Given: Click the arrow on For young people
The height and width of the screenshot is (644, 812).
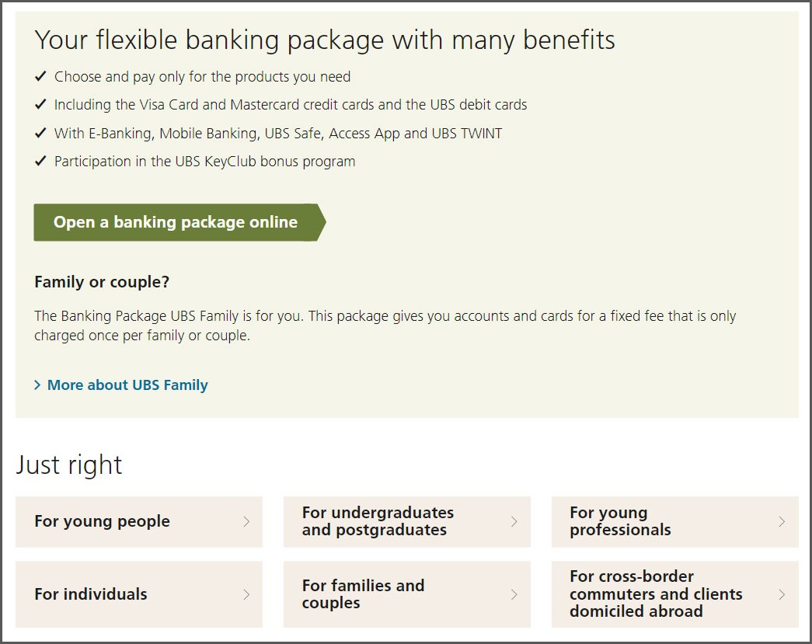Looking at the screenshot, I should [x=246, y=522].
